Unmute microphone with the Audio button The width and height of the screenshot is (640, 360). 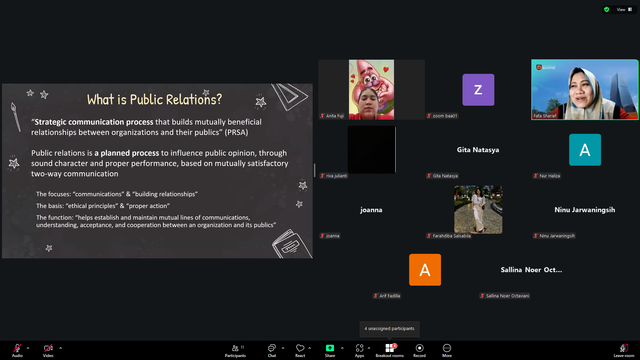click(17, 350)
